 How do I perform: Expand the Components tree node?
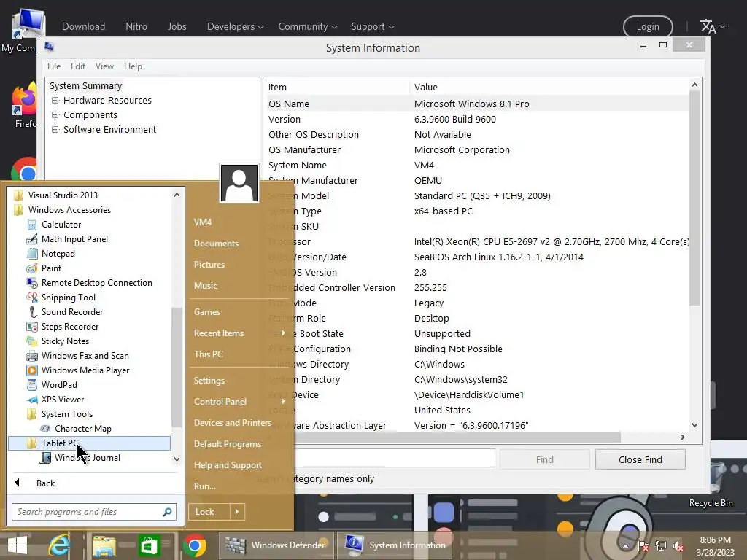[55, 114]
